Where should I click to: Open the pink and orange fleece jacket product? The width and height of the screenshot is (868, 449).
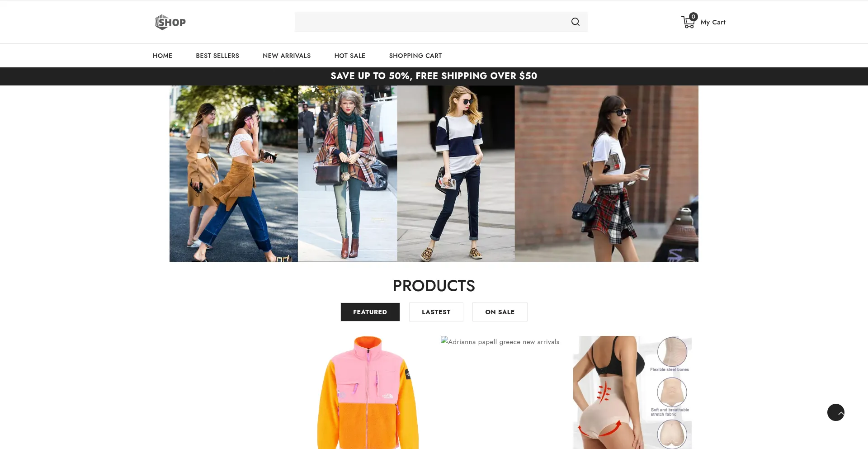click(368, 392)
